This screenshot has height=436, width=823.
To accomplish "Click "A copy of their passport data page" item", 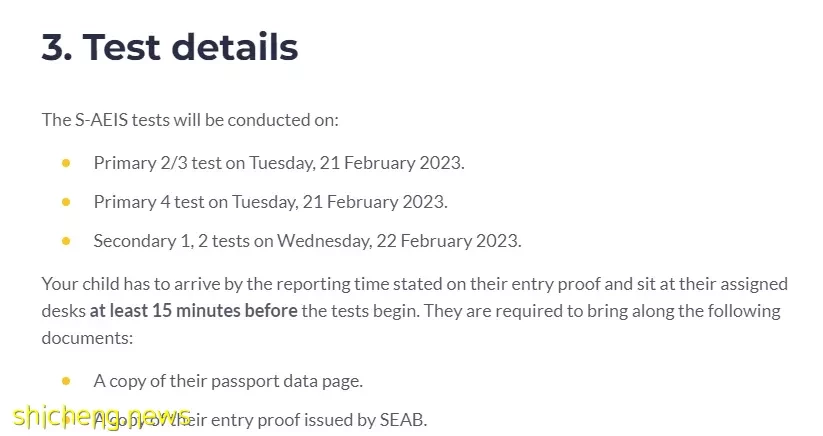I will (x=228, y=381).
